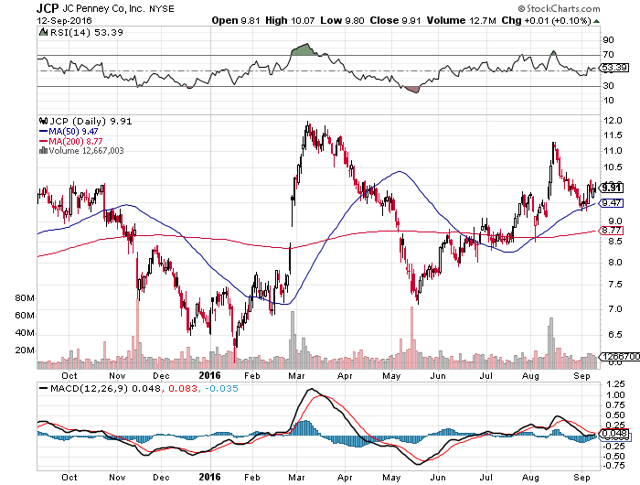The width and height of the screenshot is (640, 485).
Task: Click the MACD(12,26,9) 0.048 label
Action: coord(105,388)
